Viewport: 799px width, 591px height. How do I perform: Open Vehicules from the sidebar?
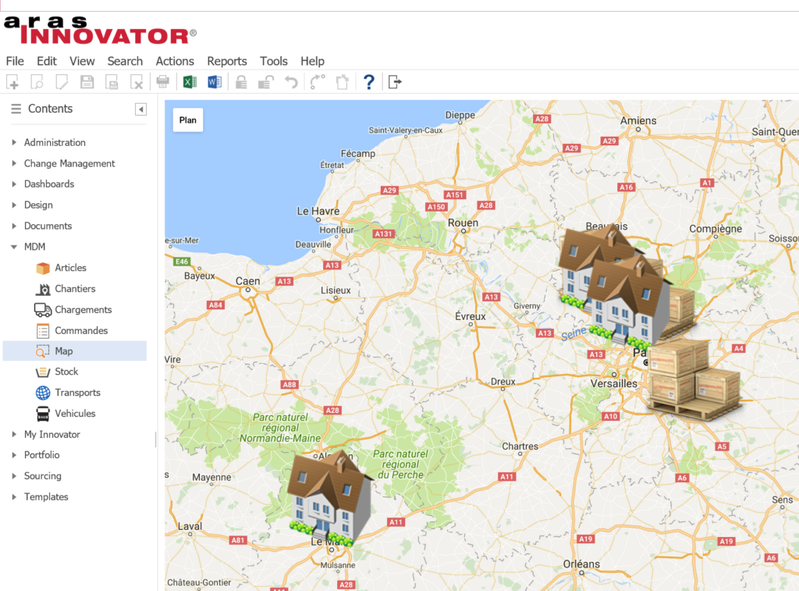click(x=74, y=413)
